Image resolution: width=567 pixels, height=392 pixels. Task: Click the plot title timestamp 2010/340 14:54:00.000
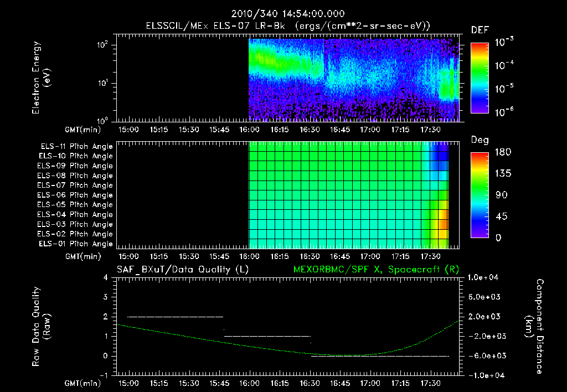point(288,14)
